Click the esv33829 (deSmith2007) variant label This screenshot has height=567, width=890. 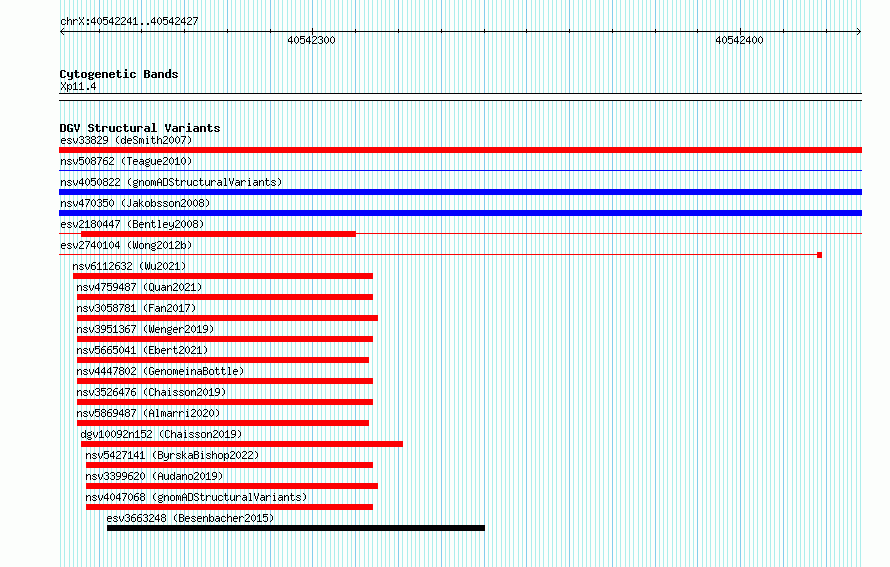(126, 140)
